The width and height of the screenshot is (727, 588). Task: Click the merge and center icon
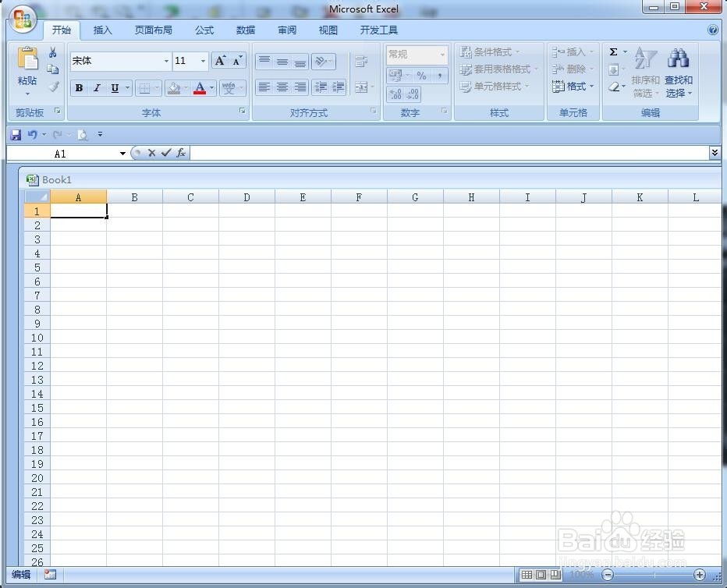(x=361, y=87)
